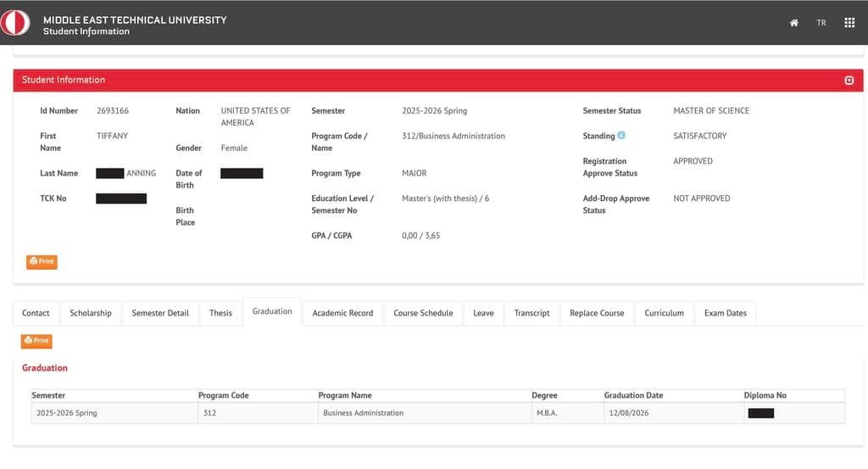Click the red Graduation section heading
The image size is (868, 469).
45,368
